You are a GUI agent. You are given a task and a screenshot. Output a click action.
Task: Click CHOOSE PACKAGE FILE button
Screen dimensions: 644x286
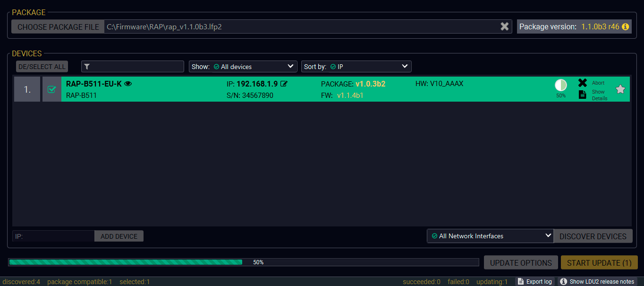click(58, 27)
